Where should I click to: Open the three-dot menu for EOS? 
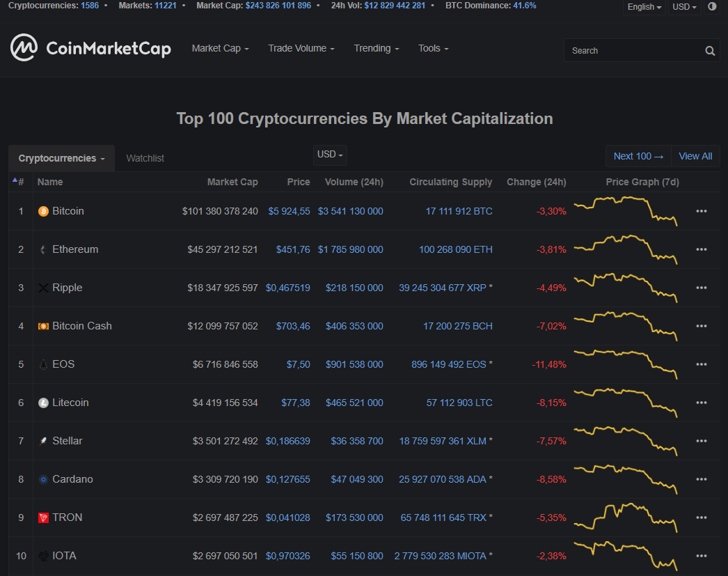pos(701,364)
